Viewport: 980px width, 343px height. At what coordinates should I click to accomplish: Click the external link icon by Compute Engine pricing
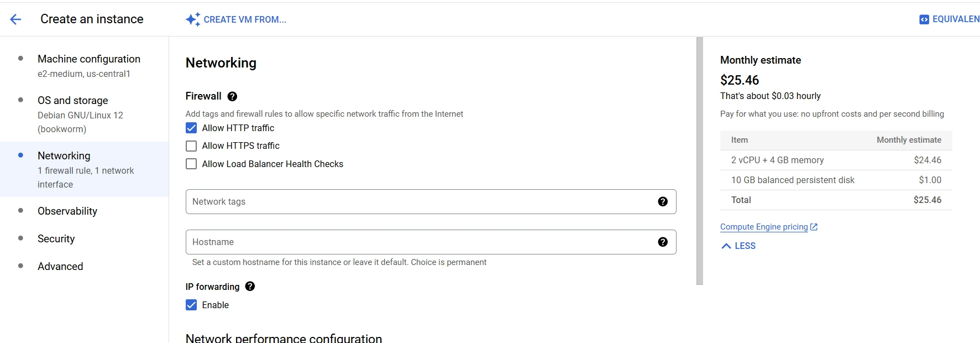814,227
